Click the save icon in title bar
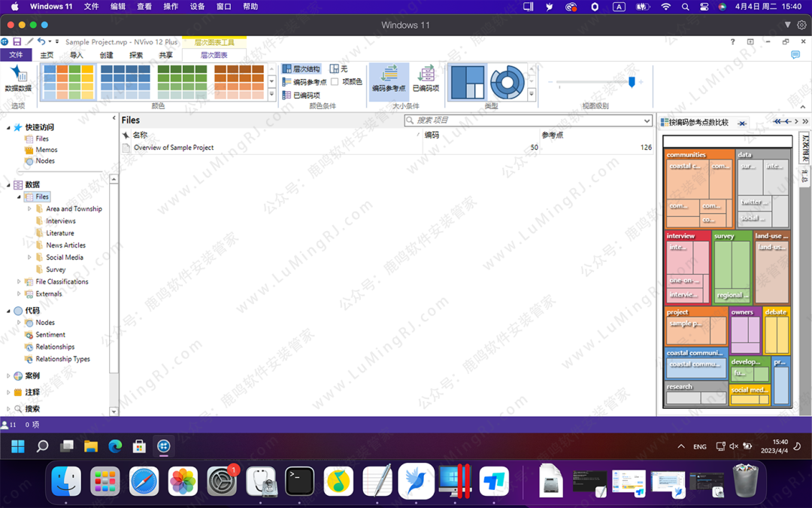The height and width of the screenshot is (508, 812). (17, 42)
